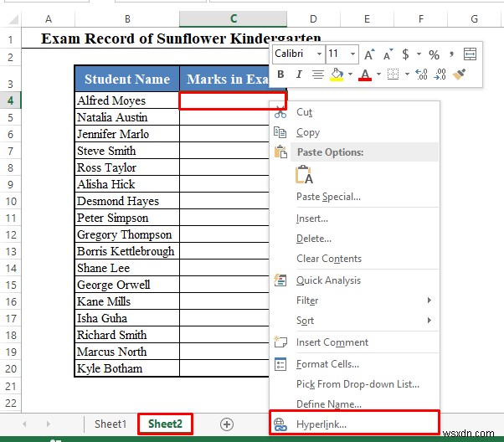
Task: Click the Paste Options clipboard icon
Action: pyautogui.click(x=280, y=152)
